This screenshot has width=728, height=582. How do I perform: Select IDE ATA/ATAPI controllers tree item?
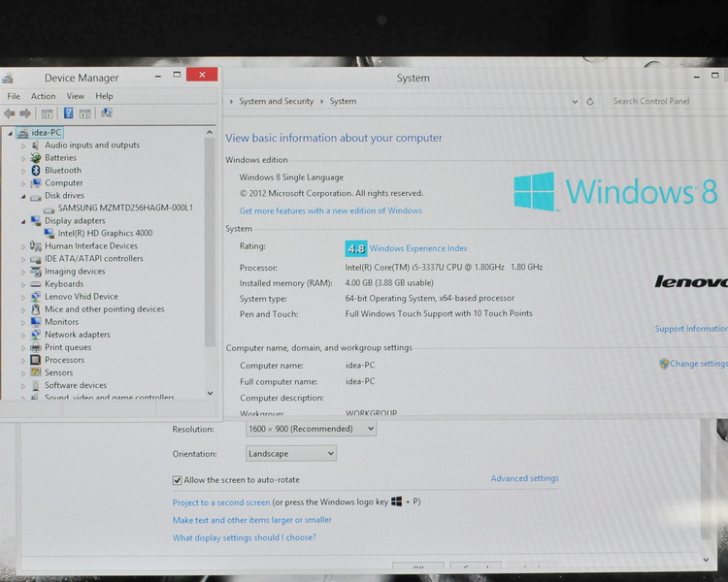pos(94,259)
